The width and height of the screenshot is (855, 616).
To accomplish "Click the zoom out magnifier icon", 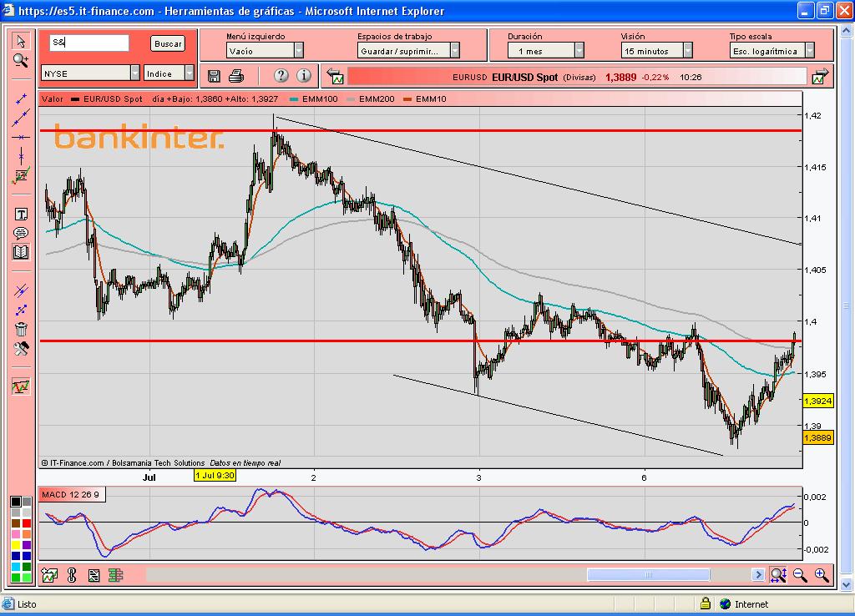I will tap(800, 574).
